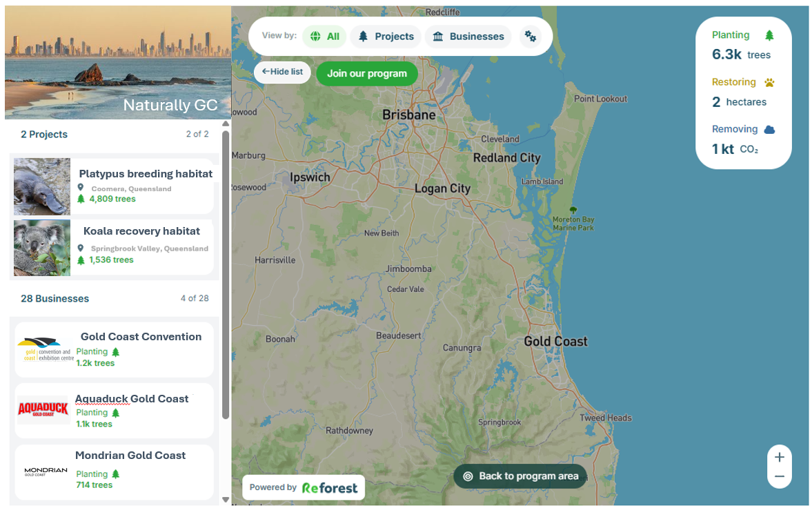Click the Beaudesert map label
812x508 pixels.
pos(398,336)
